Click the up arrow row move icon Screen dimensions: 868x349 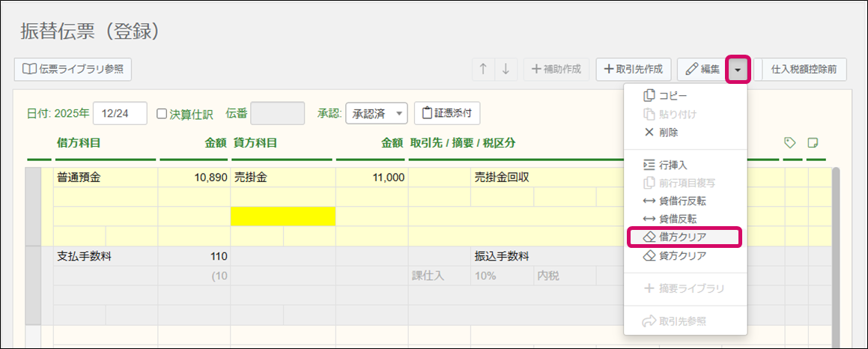[483, 69]
